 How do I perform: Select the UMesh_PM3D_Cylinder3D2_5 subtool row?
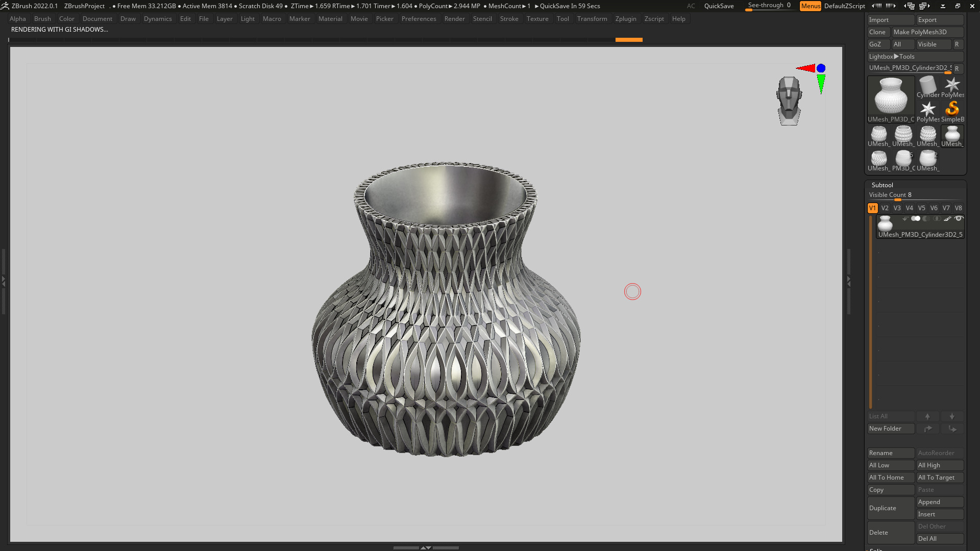pyautogui.click(x=920, y=227)
